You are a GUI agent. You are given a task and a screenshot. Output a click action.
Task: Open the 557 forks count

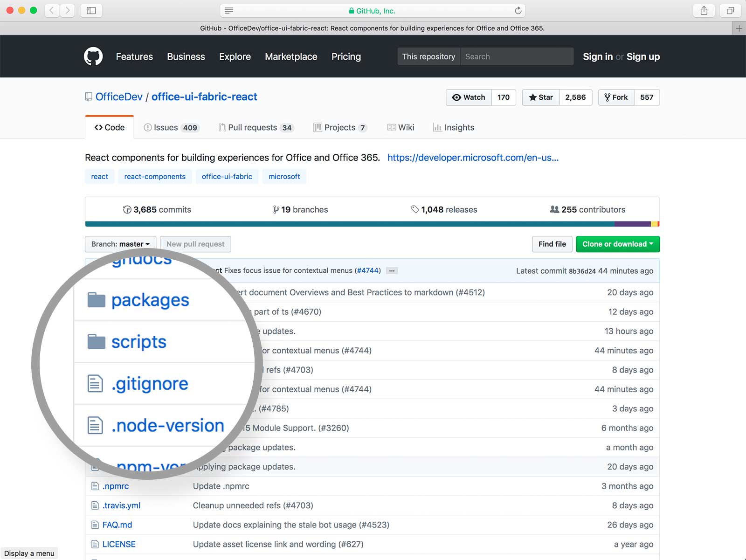647,97
